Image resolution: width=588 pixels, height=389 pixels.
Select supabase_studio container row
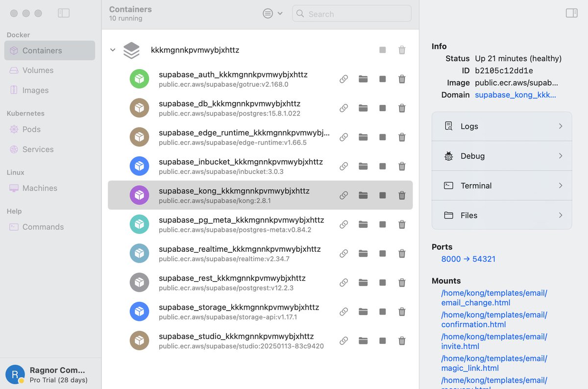(260, 340)
